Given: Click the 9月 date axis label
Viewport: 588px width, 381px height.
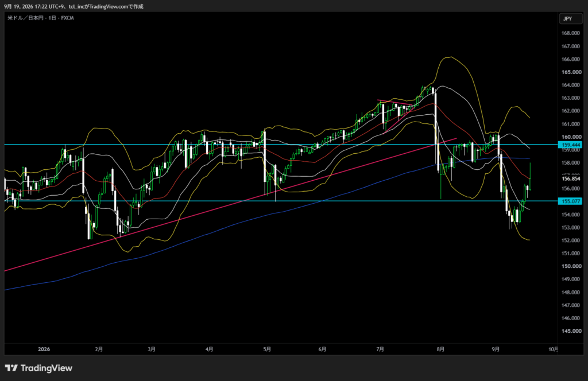Looking at the screenshot, I should click(496, 349).
